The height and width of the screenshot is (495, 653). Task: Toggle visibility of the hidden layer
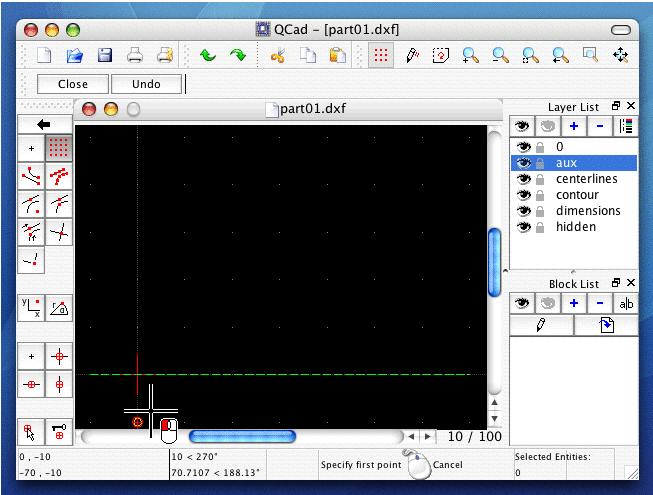coord(523,227)
